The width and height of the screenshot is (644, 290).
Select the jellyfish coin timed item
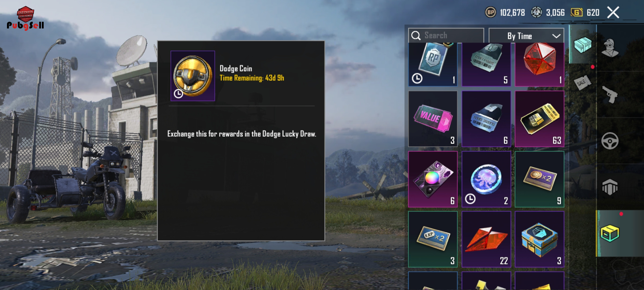(x=486, y=179)
